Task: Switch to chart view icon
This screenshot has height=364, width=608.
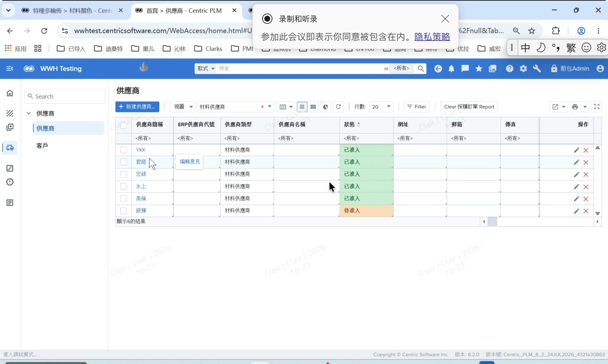Action: click(325, 107)
